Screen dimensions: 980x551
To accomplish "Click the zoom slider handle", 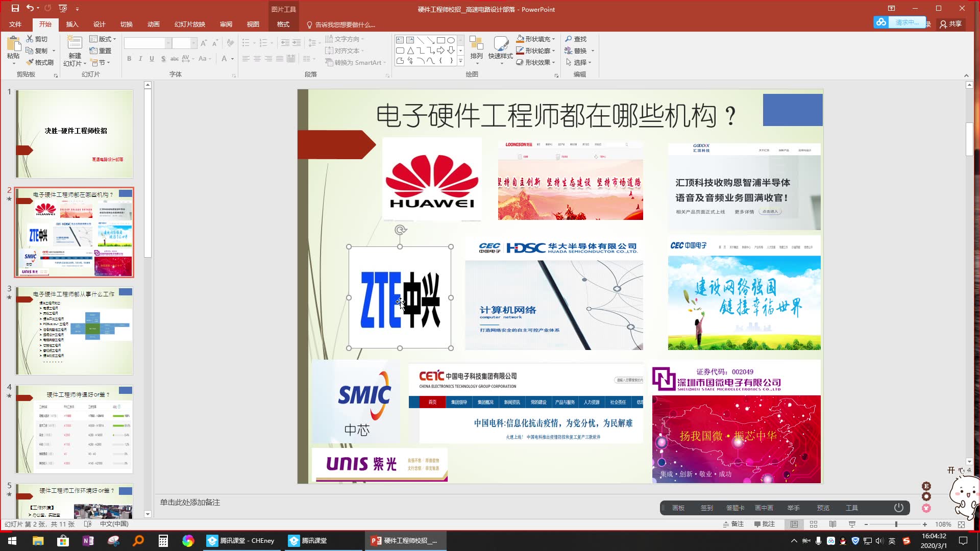I will (x=896, y=524).
